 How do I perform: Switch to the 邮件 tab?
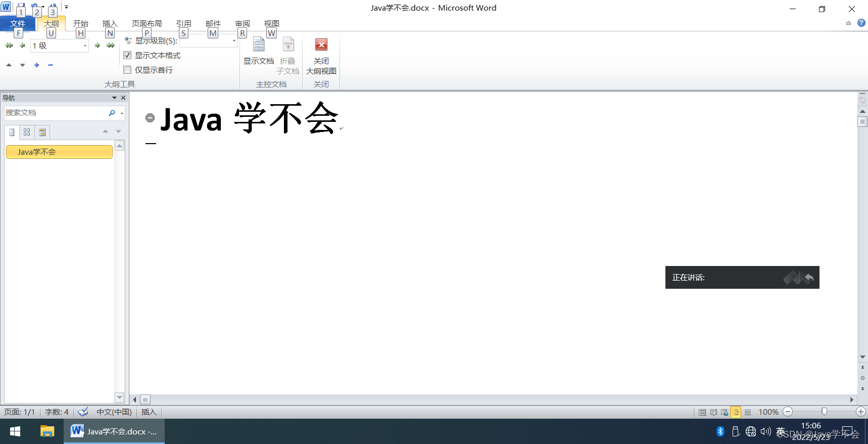pos(213,24)
